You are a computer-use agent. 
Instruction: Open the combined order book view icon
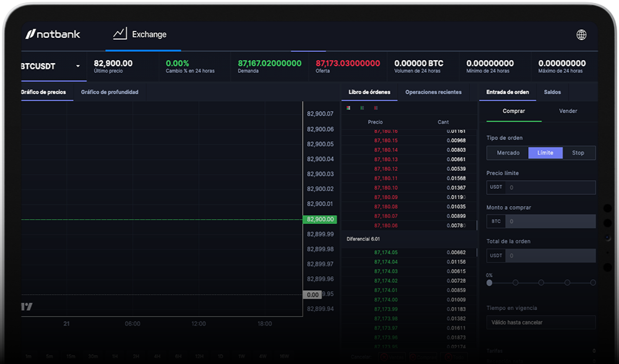point(348,107)
